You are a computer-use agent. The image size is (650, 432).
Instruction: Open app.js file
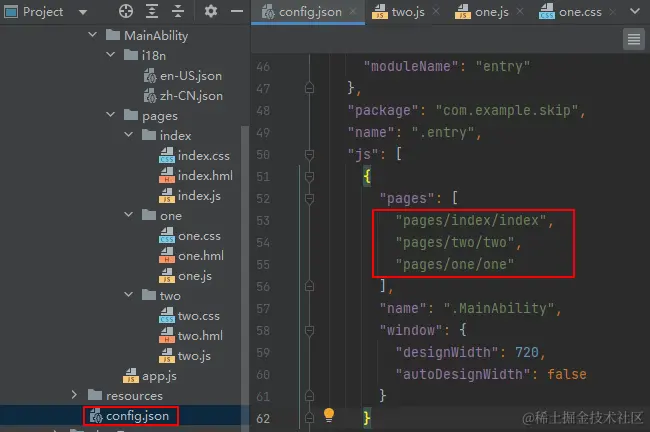coord(150,376)
